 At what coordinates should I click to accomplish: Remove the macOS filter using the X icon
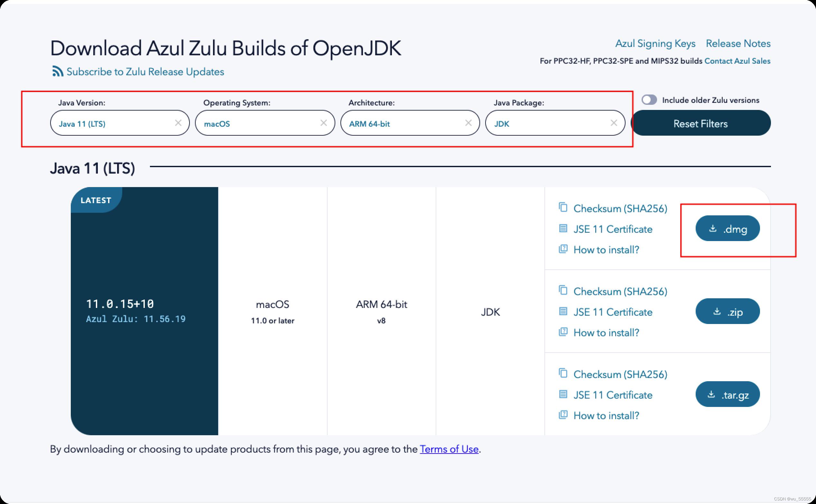point(323,123)
